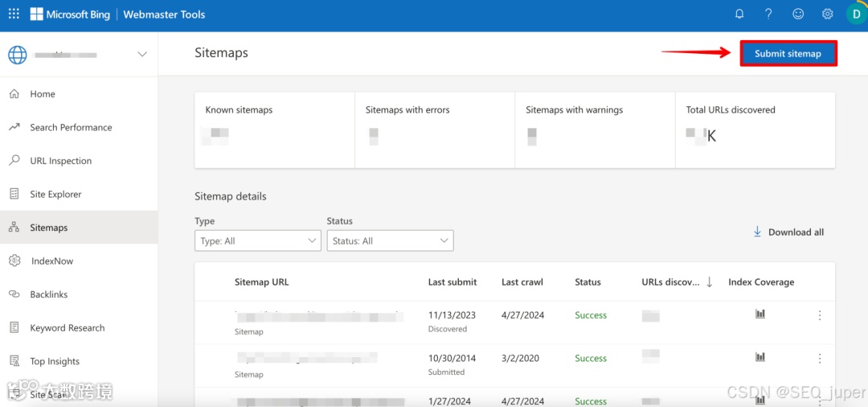Image resolution: width=868 pixels, height=407 pixels.
Task: Click the Last crawl column header
Action: [x=522, y=282]
